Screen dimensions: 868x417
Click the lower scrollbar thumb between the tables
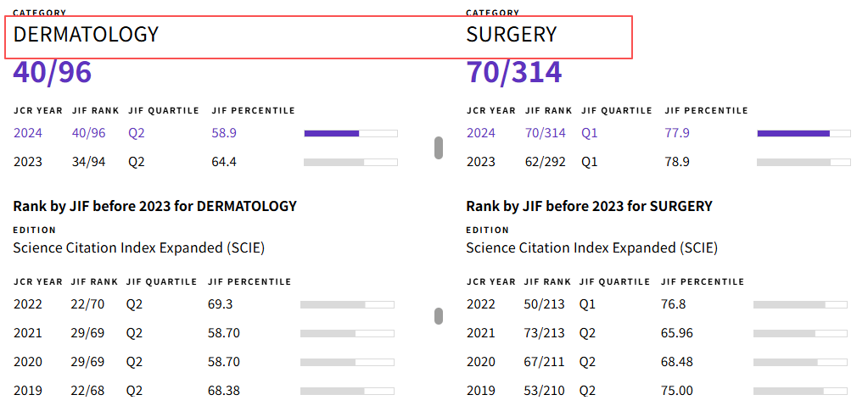tap(439, 316)
